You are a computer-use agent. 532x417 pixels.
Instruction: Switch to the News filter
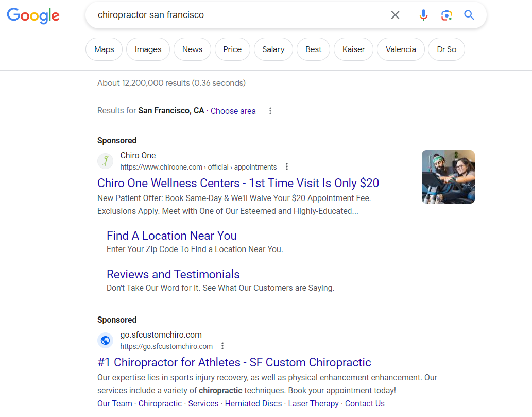tap(193, 49)
